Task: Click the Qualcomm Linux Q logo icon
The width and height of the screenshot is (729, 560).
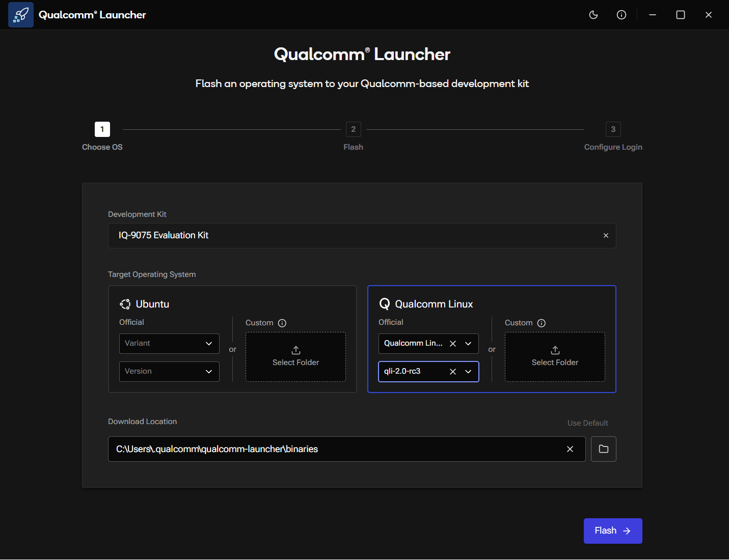Action: 385,304
